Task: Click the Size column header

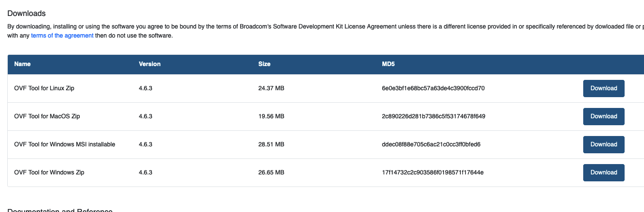Action: pos(264,64)
